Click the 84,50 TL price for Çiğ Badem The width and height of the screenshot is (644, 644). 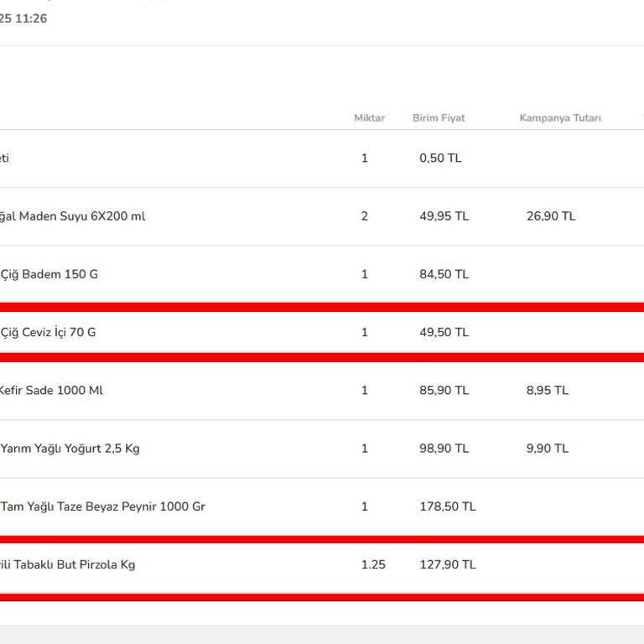pyautogui.click(x=444, y=274)
